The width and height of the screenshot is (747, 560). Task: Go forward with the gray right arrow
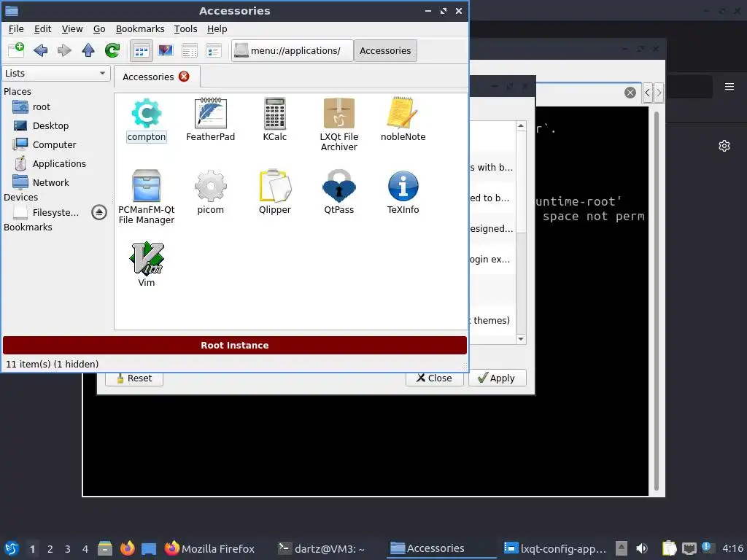(64, 50)
